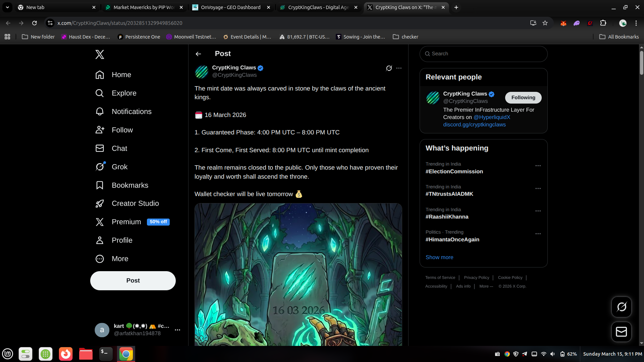
Task: Open Terms of Service link
Action: (x=440, y=278)
